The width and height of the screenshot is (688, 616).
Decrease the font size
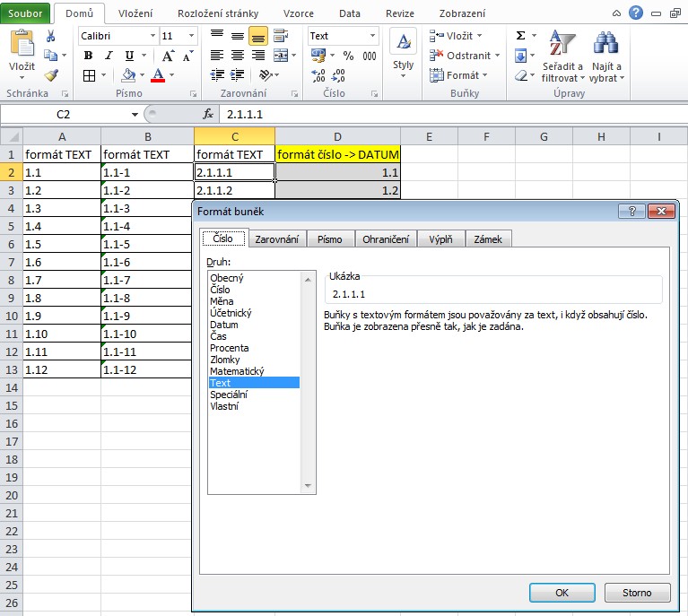[187, 56]
